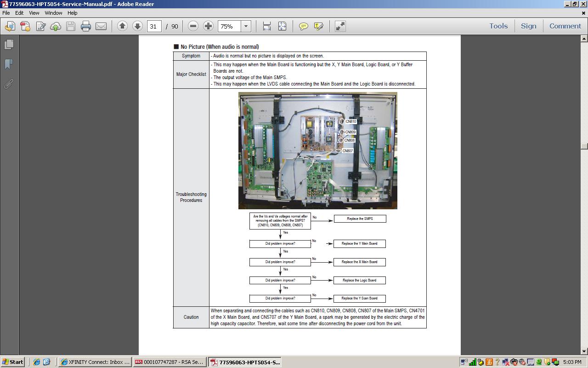Screen dimensions: 588x368
Task: Open the Comment pane
Action: (x=565, y=26)
